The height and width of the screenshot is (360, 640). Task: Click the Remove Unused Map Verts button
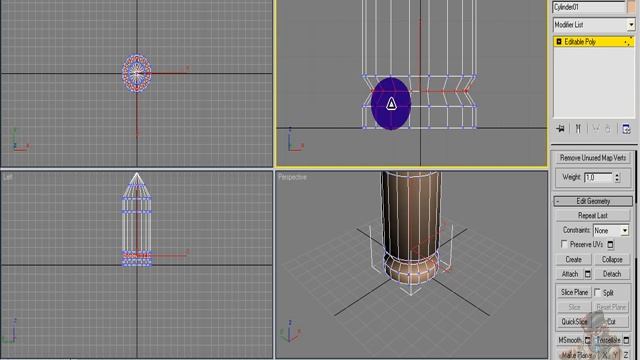point(593,158)
